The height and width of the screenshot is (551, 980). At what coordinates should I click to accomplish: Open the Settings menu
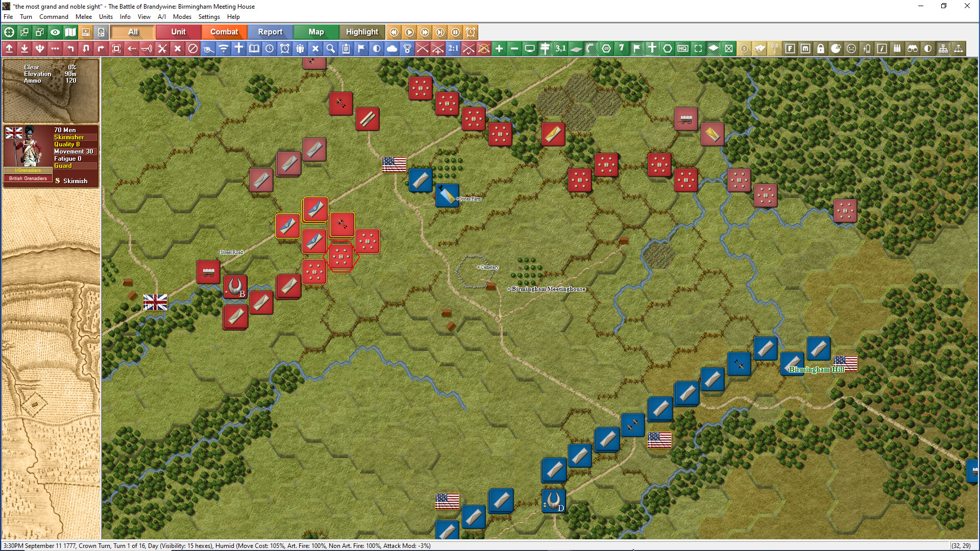209,17
